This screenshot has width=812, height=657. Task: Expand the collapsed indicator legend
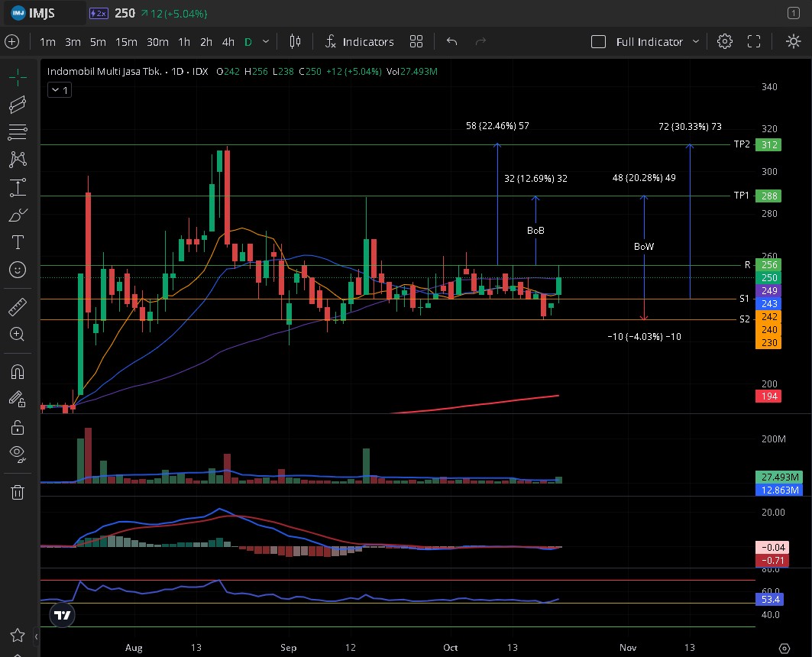59,90
